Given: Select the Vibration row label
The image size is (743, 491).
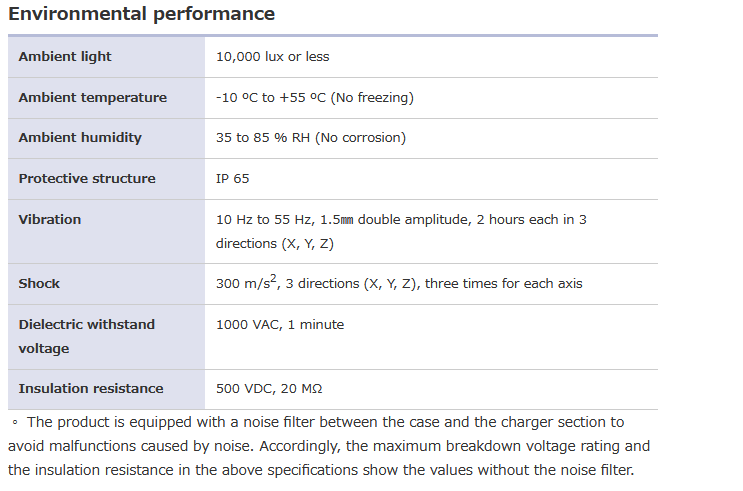Looking at the screenshot, I should tap(50, 219).
